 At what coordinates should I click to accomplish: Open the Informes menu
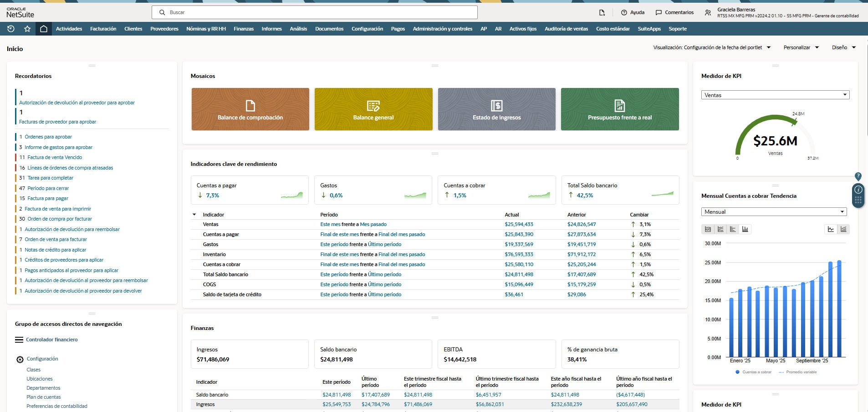271,29
